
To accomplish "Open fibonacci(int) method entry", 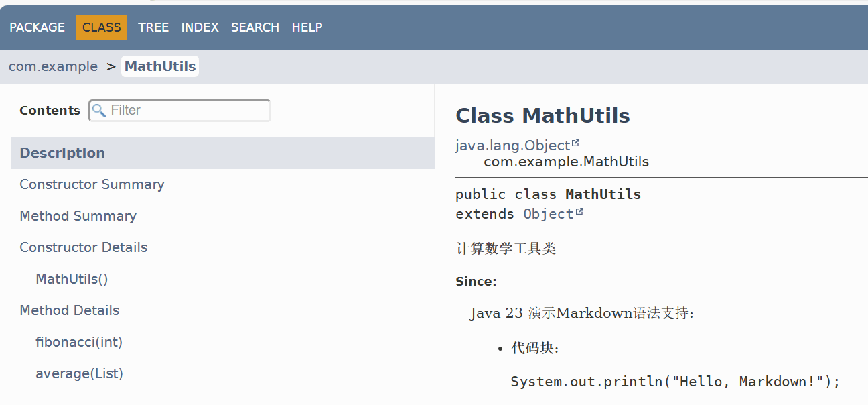I will [79, 342].
